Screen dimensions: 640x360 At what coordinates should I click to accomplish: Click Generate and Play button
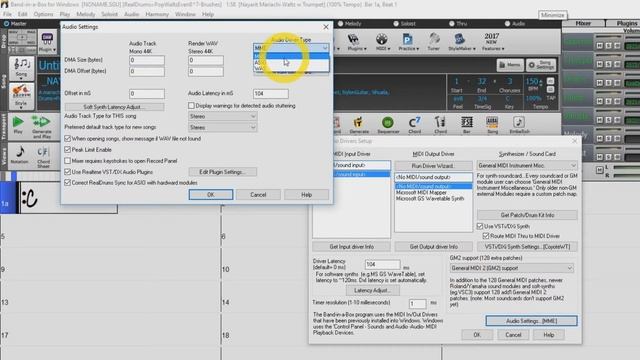pos(42,127)
